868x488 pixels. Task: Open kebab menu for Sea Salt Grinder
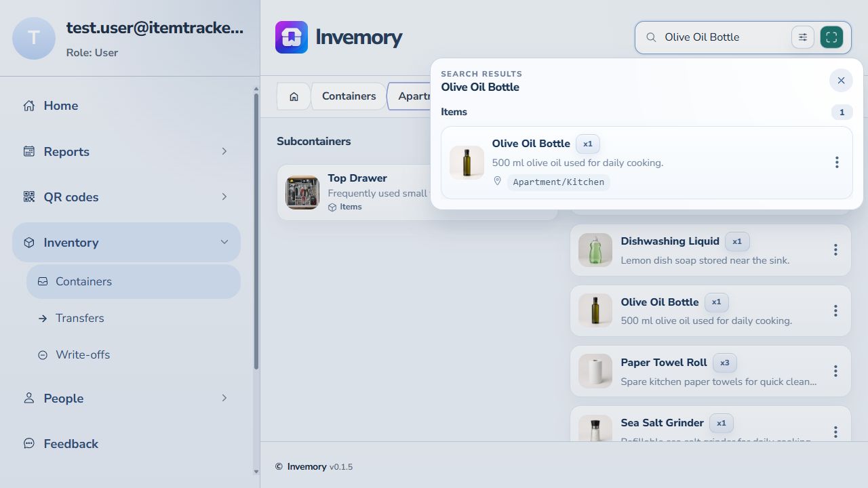click(835, 432)
